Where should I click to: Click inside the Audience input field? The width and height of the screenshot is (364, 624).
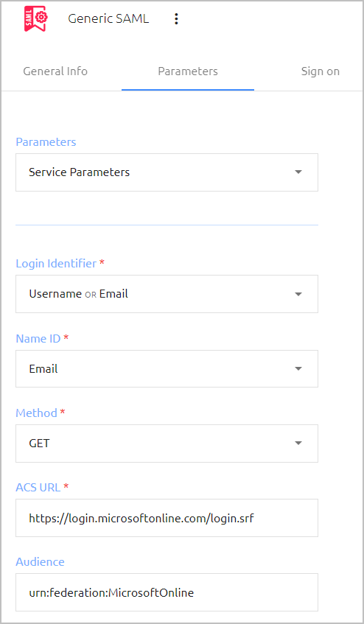(x=167, y=592)
